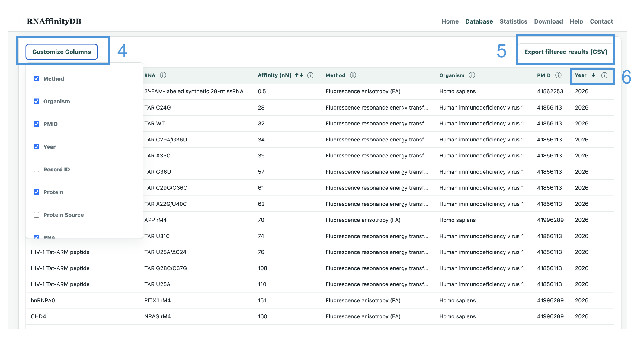644x362 pixels.
Task: Select the 'TAR C24G' RNA cell
Action: pyautogui.click(x=158, y=107)
